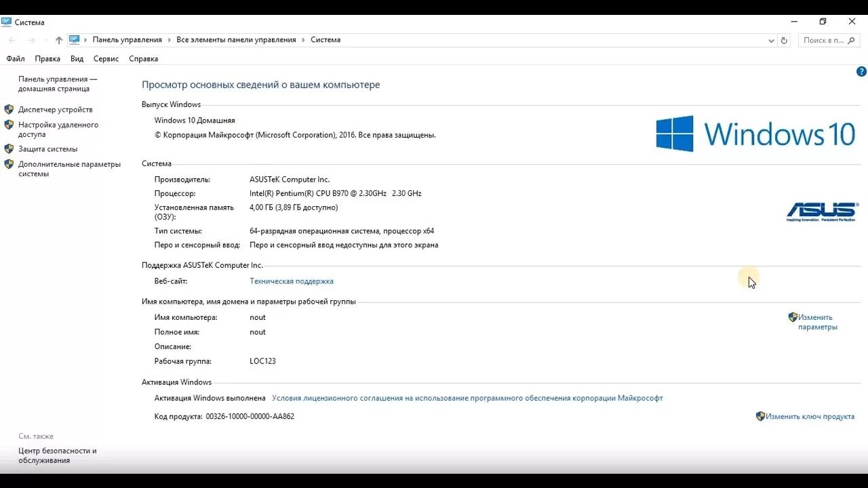Click the Техническая поддержка website link
Screen dimensions: 868x488
click(x=292, y=281)
